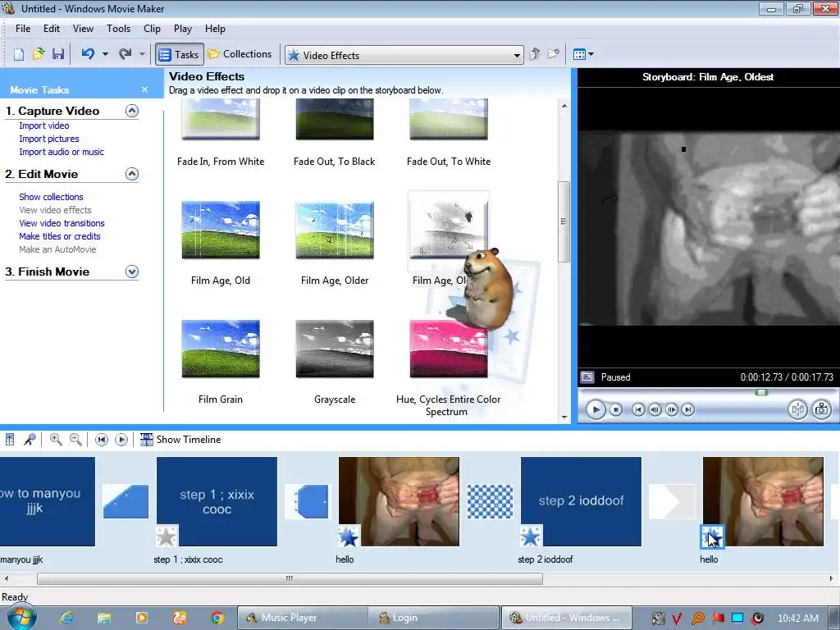Image resolution: width=840 pixels, height=630 pixels.
Task: Open the File menu
Action: point(23,29)
